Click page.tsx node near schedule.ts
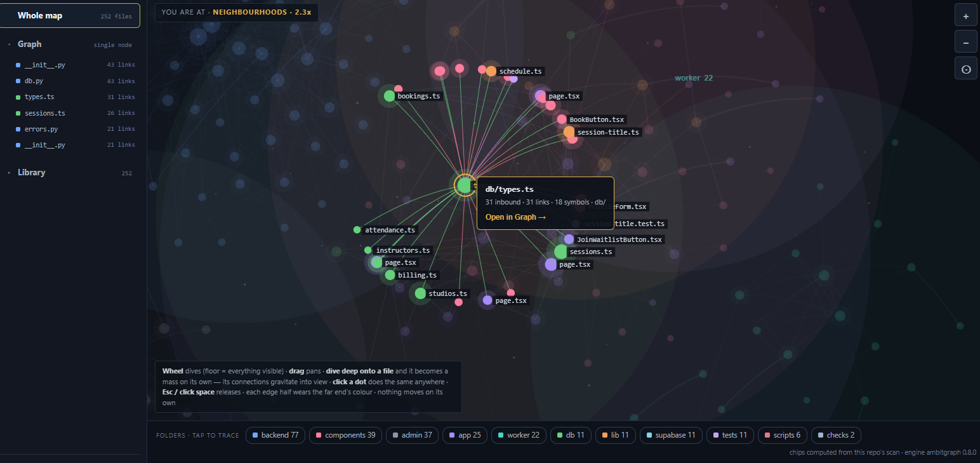This screenshot has width=980, height=463. click(540, 96)
